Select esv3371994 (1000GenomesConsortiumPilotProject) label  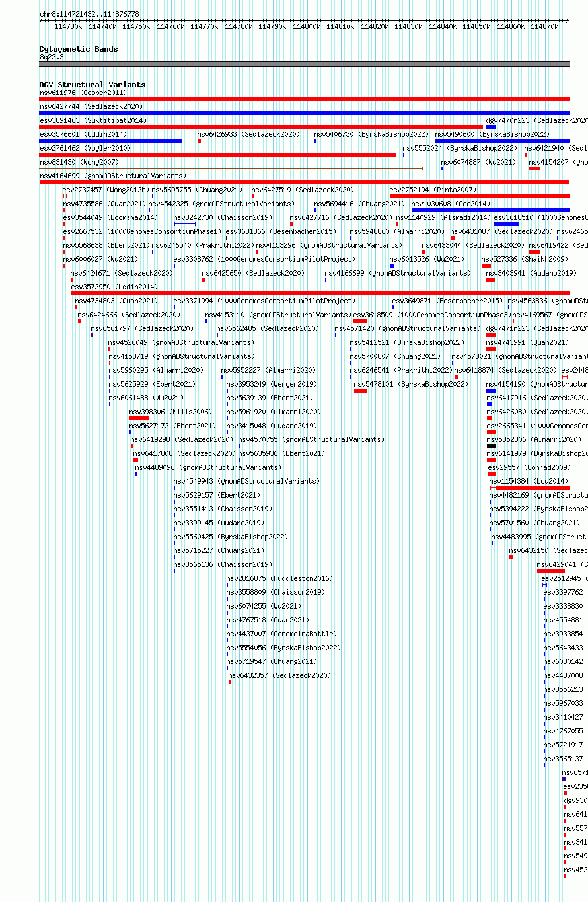(264, 301)
